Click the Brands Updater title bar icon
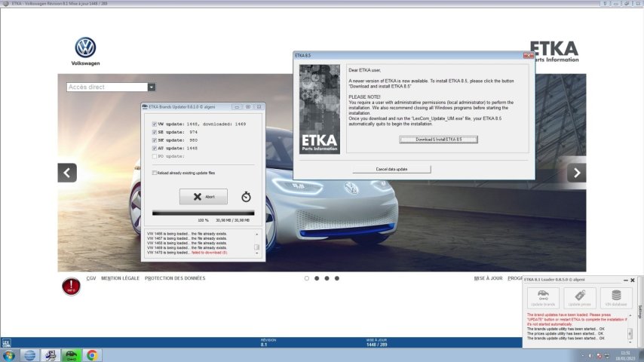This screenshot has width=644, height=362. (145, 107)
